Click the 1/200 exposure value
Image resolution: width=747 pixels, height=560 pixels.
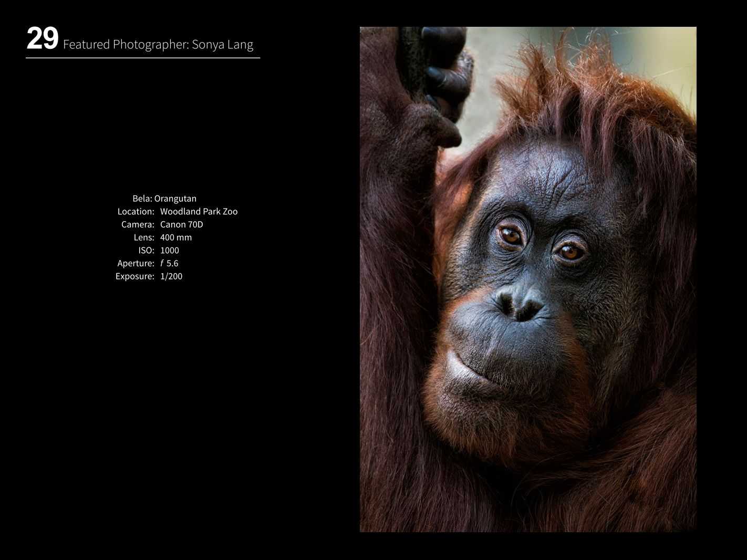click(x=171, y=276)
